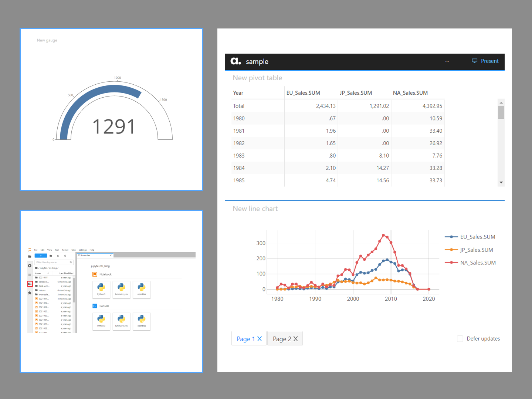Open the three-dot more options menu

tap(447, 61)
